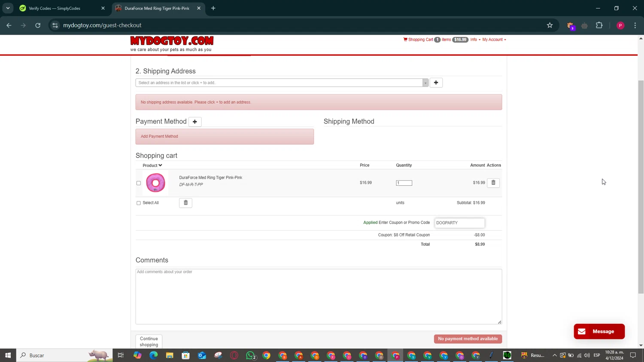Click the pink ring toy thumbnail
Viewport: 644px width, 362px height.
click(x=155, y=183)
